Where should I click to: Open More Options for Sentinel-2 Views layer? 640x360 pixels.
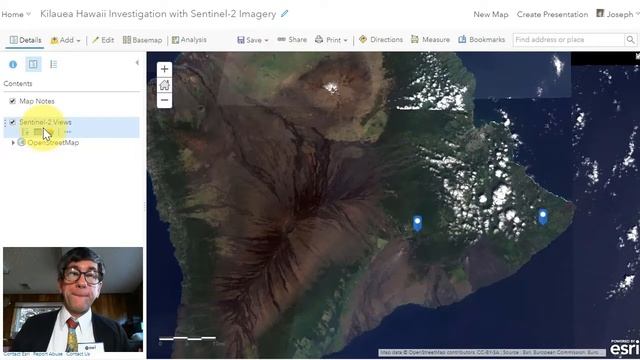pyautogui.click(x=68, y=132)
